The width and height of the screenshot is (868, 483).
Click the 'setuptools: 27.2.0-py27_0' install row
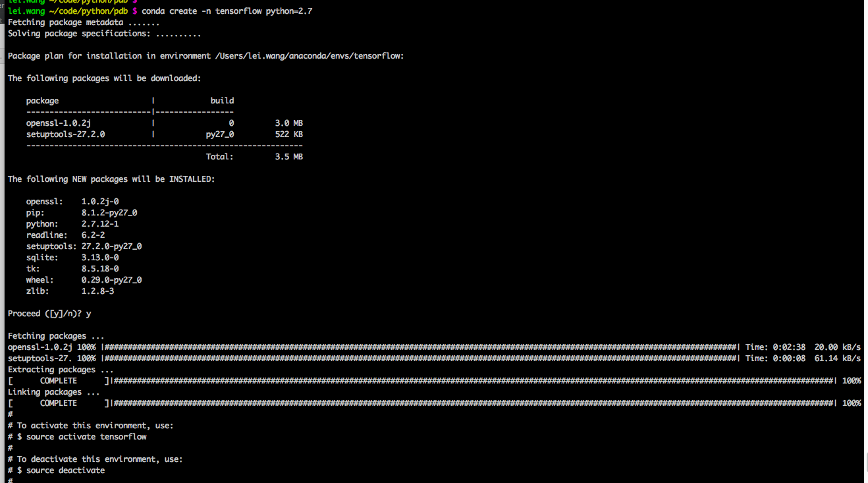pos(84,246)
